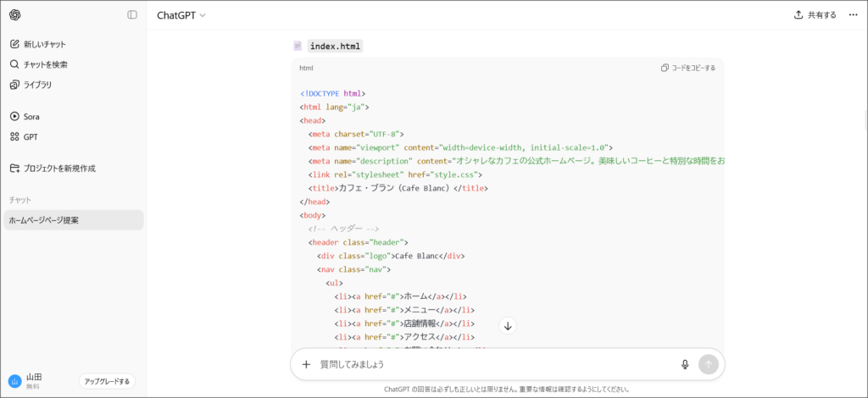This screenshot has width=868, height=398.
Task: Click the コードをコピーする copy code button
Action: pyautogui.click(x=687, y=68)
